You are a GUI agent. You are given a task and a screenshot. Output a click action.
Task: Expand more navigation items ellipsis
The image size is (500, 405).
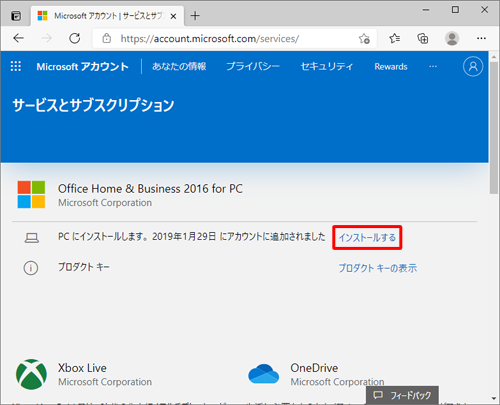433,66
